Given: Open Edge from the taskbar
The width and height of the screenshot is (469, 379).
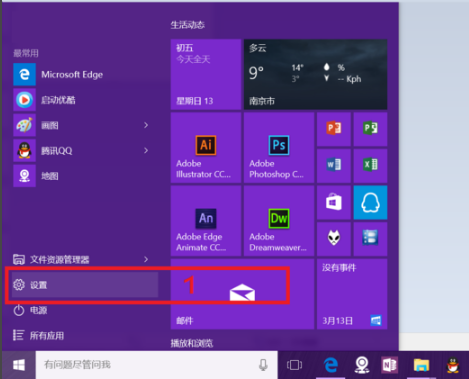Looking at the screenshot, I should pyautogui.click(x=331, y=365).
